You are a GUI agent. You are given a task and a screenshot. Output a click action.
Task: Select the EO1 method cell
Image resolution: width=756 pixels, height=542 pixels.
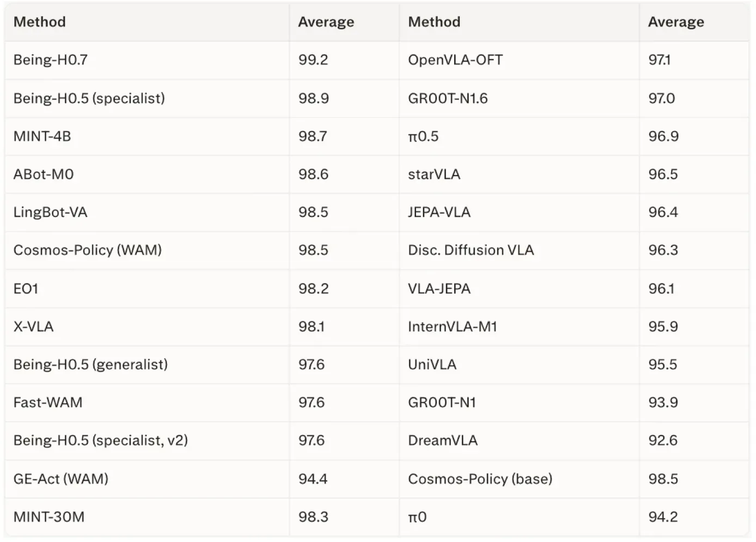pos(147,288)
